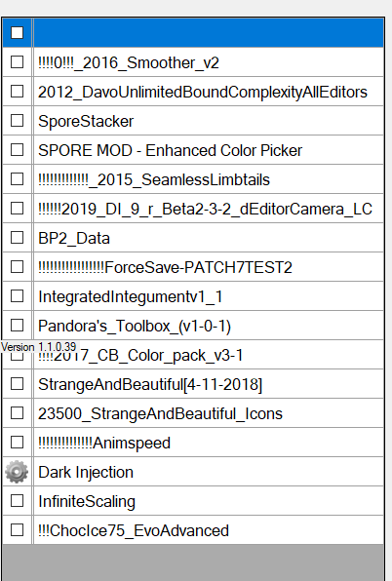
Task: Check the 2015_SeamlessLimbtails mod checkbox
Action: [17, 179]
